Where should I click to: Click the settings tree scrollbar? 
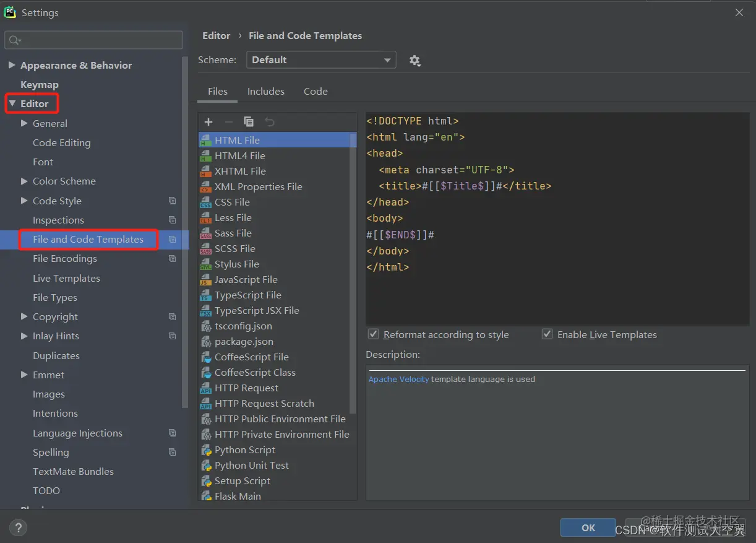(x=185, y=232)
